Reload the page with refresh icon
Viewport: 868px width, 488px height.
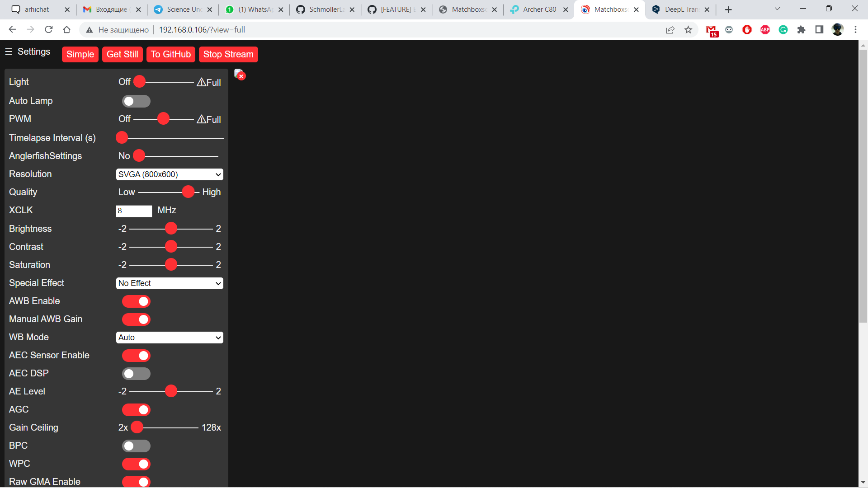(49, 30)
